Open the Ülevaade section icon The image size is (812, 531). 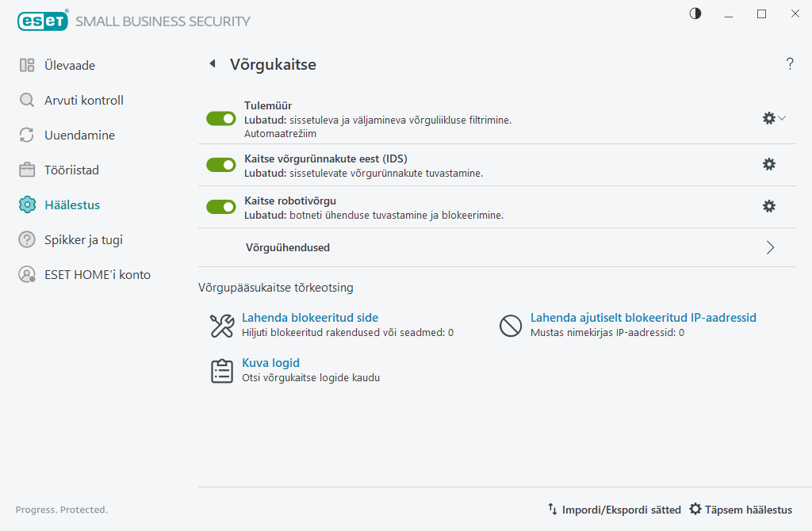26,65
